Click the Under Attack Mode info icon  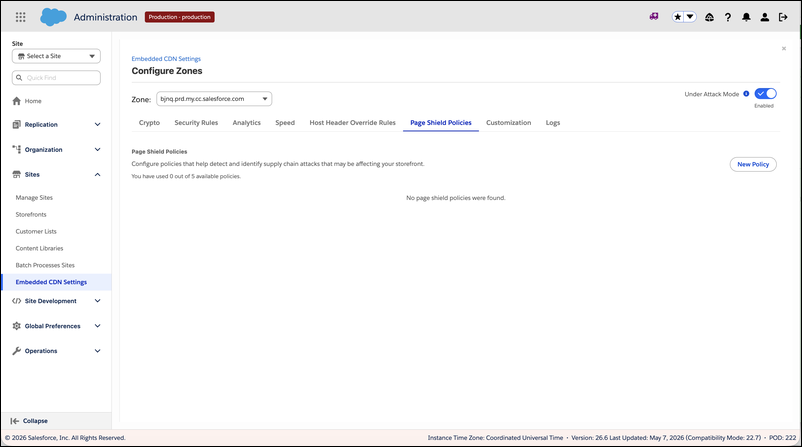[746, 94]
